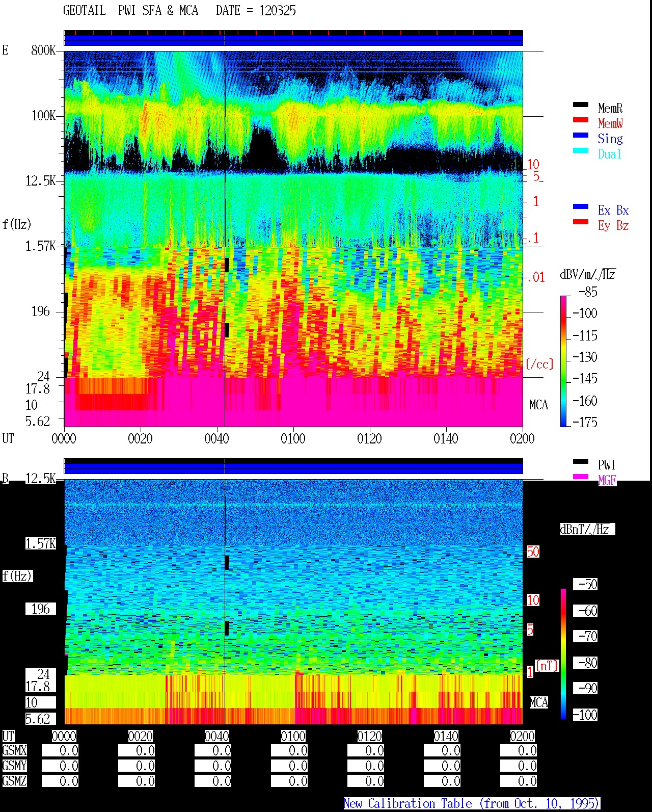Select the MemW legend label
The image size is (652, 812).
(610, 123)
